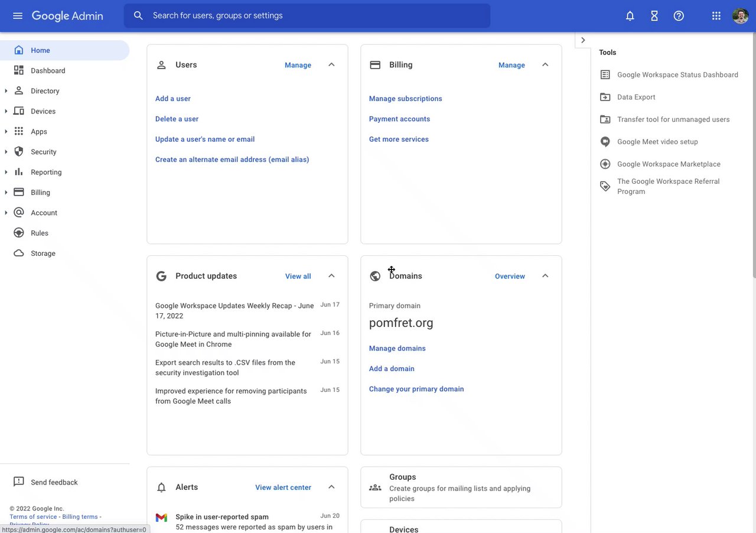Expand the Directory menu arrow
The width and height of the screenshot is (756, 533).
(x=6, y=91)
